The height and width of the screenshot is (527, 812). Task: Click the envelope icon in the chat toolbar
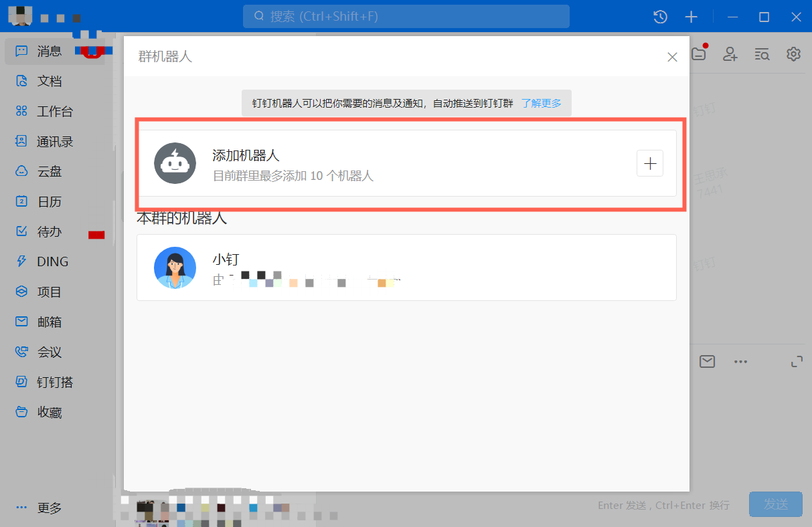707,362
